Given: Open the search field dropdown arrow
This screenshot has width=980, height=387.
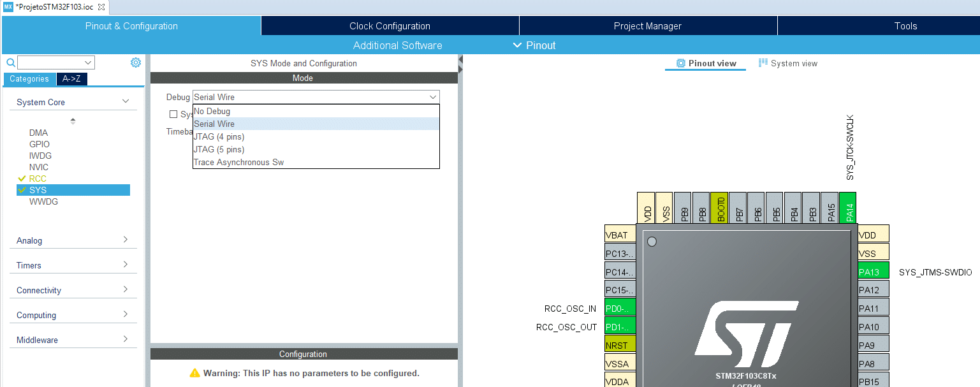Looking at the screenshot, I should click(x=88, y=62).
